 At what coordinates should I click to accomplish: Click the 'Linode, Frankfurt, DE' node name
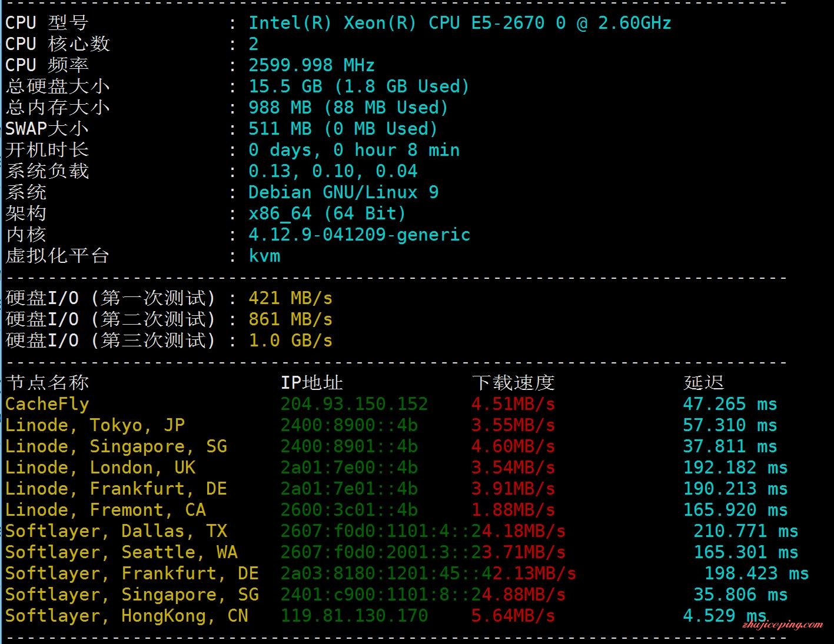[116, 489]
